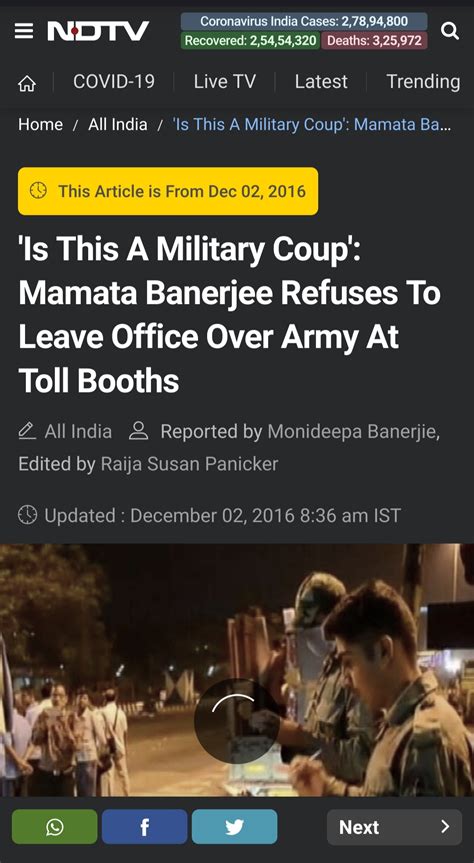Screen dimensions: 474x863
Task: Go to Home breadcrumb link
Action: coord(40,124)
